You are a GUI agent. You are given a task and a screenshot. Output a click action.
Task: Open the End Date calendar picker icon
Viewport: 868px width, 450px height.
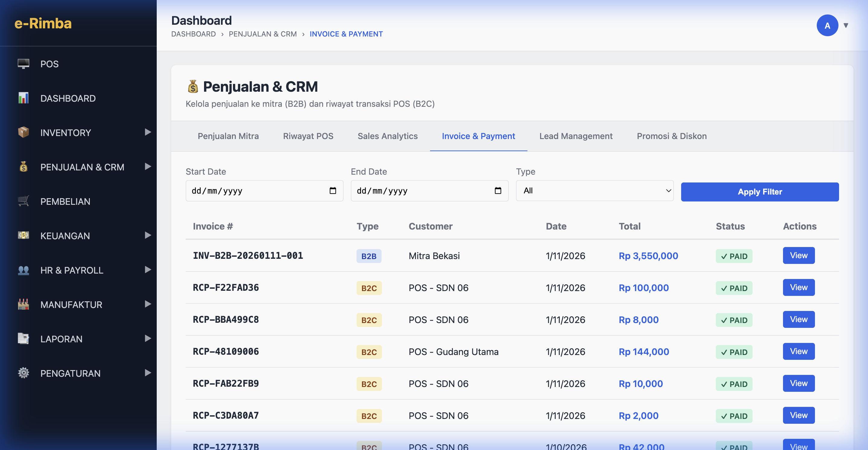498,191
